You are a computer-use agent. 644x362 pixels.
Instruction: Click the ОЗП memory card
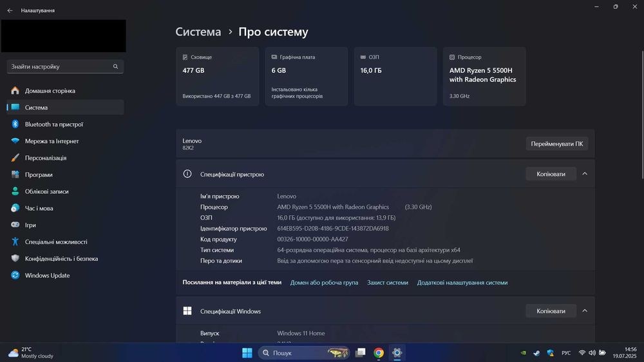[x=395, y=77]
